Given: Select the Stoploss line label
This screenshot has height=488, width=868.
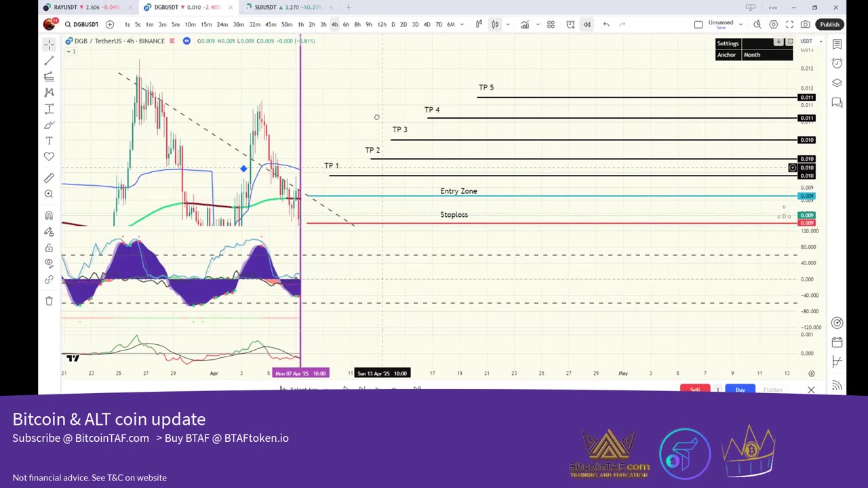Looking at the screenshot, I should click(x=454, y=215).
